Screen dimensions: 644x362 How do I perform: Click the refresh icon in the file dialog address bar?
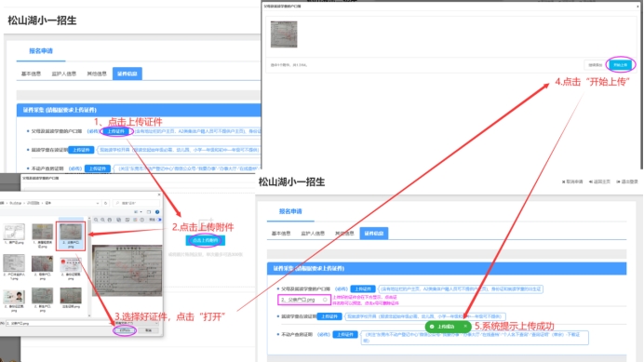click(x=106, y=203)
